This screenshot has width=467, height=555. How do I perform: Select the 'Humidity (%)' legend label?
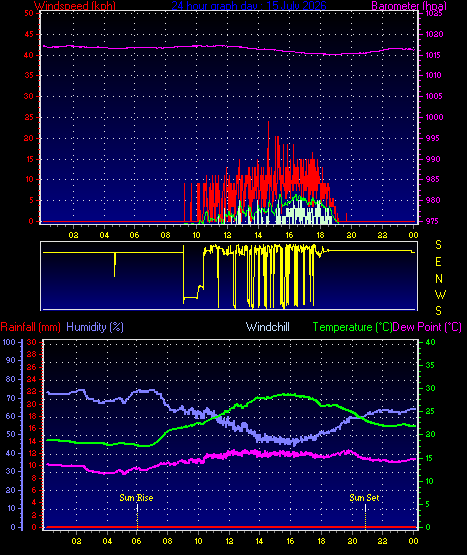[x=95, y=327]
